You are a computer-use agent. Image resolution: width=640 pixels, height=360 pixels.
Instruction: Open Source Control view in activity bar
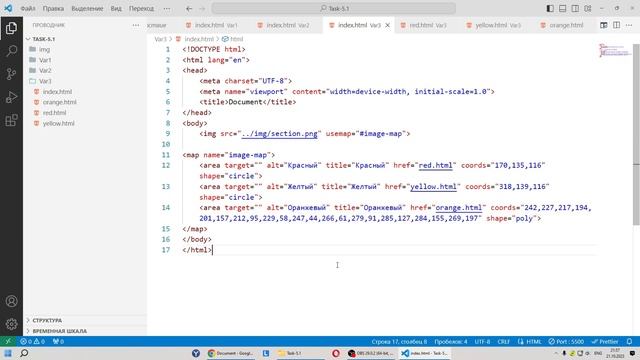11,74
